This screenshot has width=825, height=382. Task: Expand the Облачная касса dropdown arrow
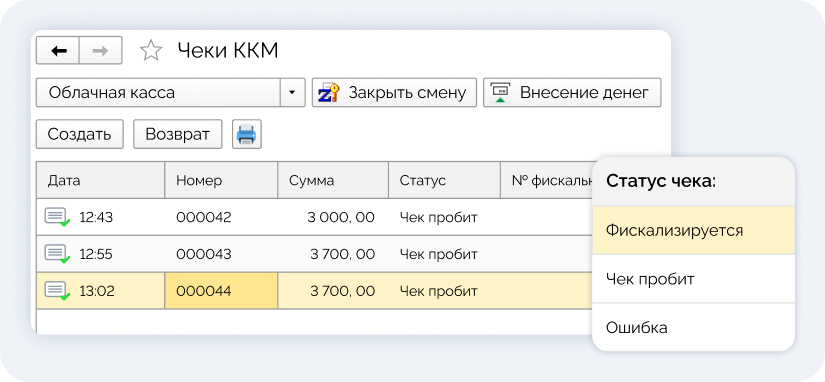pos(293,93)
